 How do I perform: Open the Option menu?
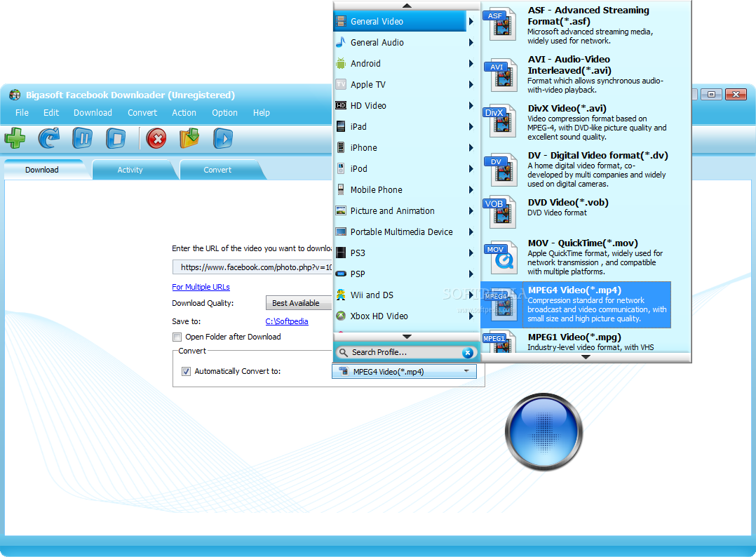224,112
